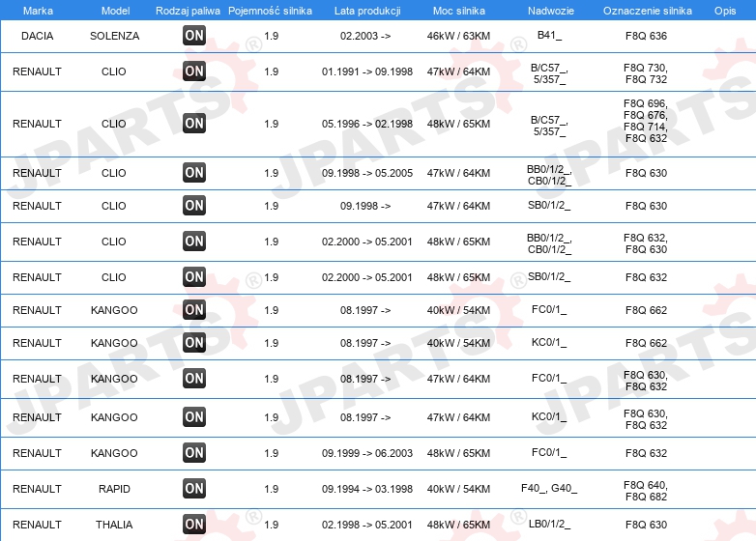The width and height of the screenshot is (756, 541).
Task: Select the F8Q 636 engine code cell
Action: (x=646, y=36)
